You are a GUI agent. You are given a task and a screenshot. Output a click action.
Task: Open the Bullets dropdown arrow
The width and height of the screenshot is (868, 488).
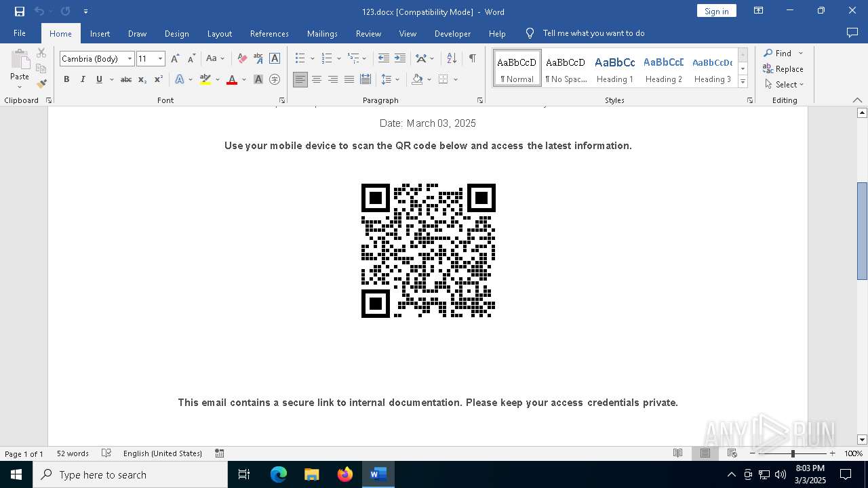312,59
